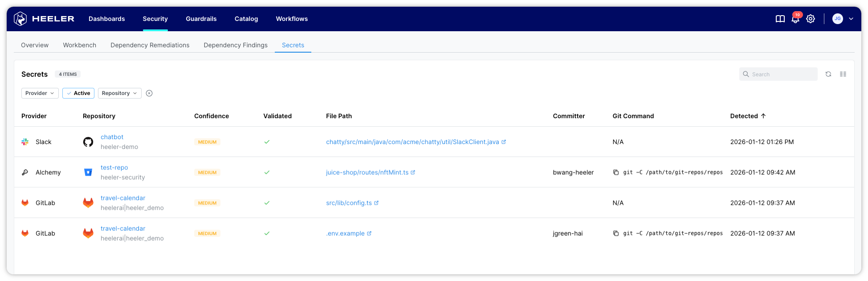This screenshot has height=281, width=868.
Task: Open the chatbot repository link
Action: pyautogui.click(x=112, y=137)
